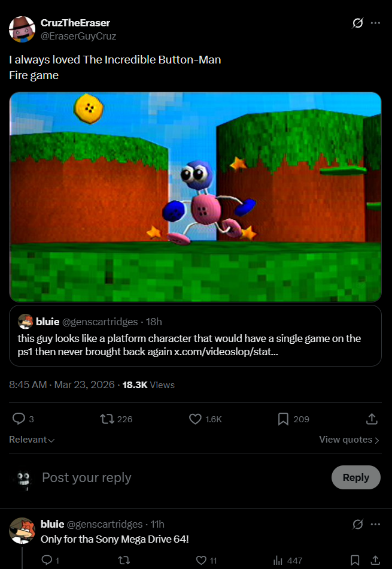Bookmark the post with 209 bookmarks
Image resolution: width=392 pixels, height=569 pixels.
[x=284, y=419]
